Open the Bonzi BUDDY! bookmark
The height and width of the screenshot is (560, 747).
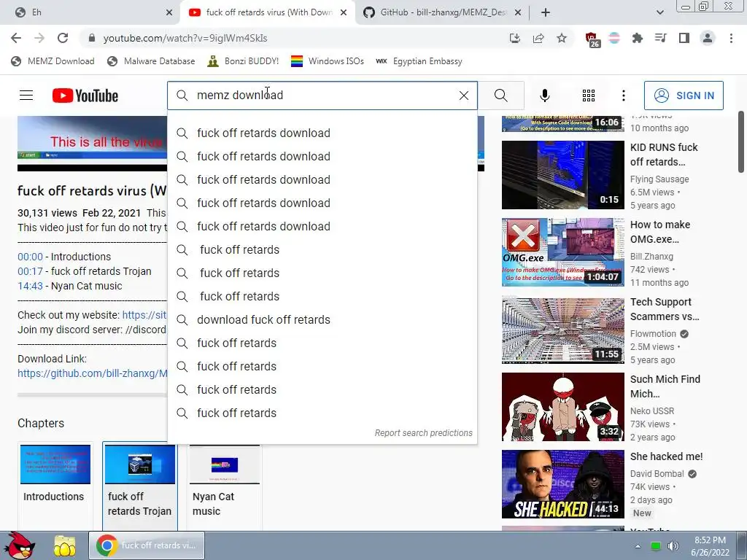[x=243, y=61]
